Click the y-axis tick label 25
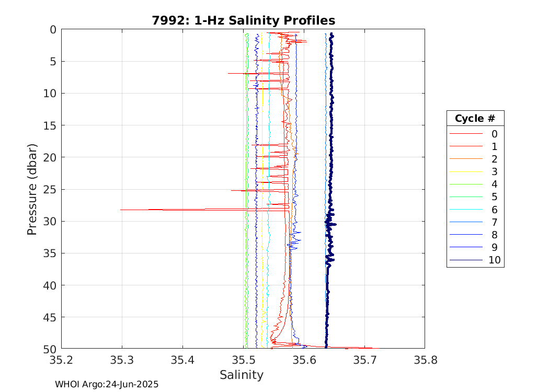Screen dimensions: 549x392 point(50,190)
